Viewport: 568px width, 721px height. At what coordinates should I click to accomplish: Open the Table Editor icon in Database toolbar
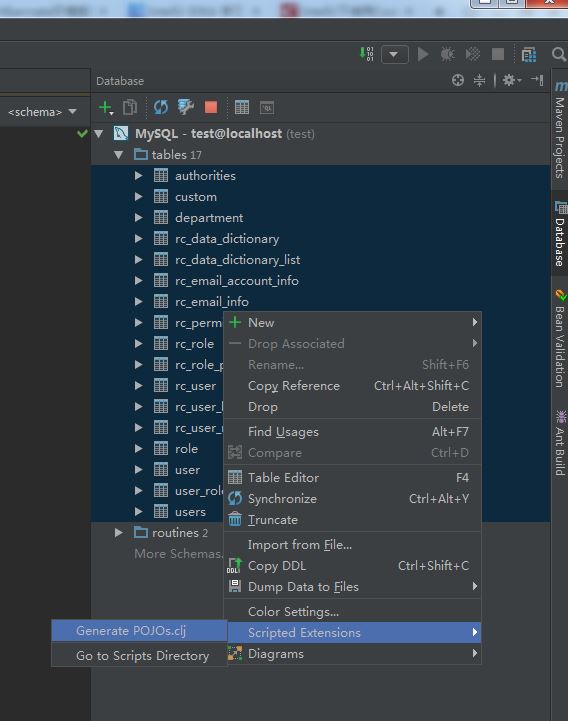point(242,108)
